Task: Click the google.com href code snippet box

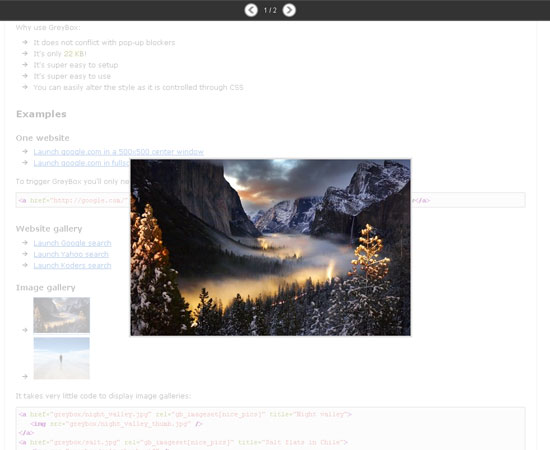Action: (x=270, y=200)
